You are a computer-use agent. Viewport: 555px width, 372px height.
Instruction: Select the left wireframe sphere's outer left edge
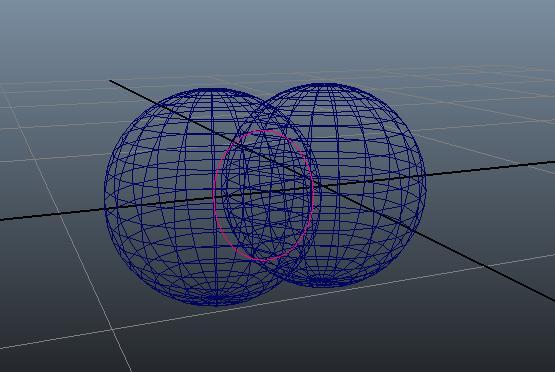pyautogui.click(x=105, y=195)
